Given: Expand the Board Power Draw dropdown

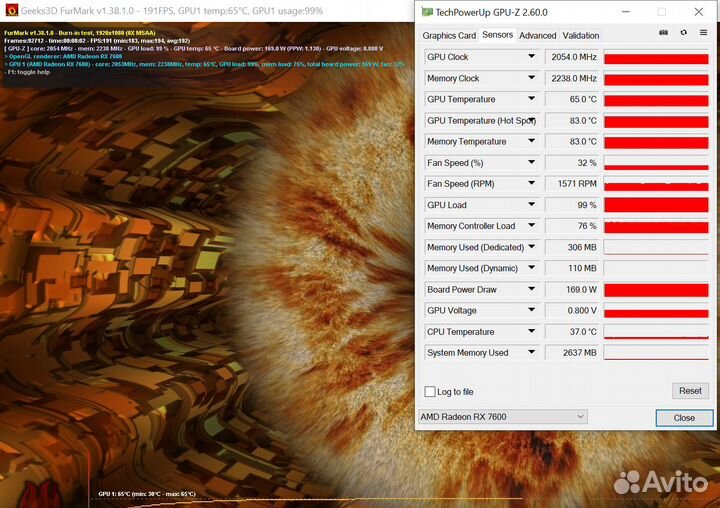Looking at the screenshot, I should coord(532,290).
